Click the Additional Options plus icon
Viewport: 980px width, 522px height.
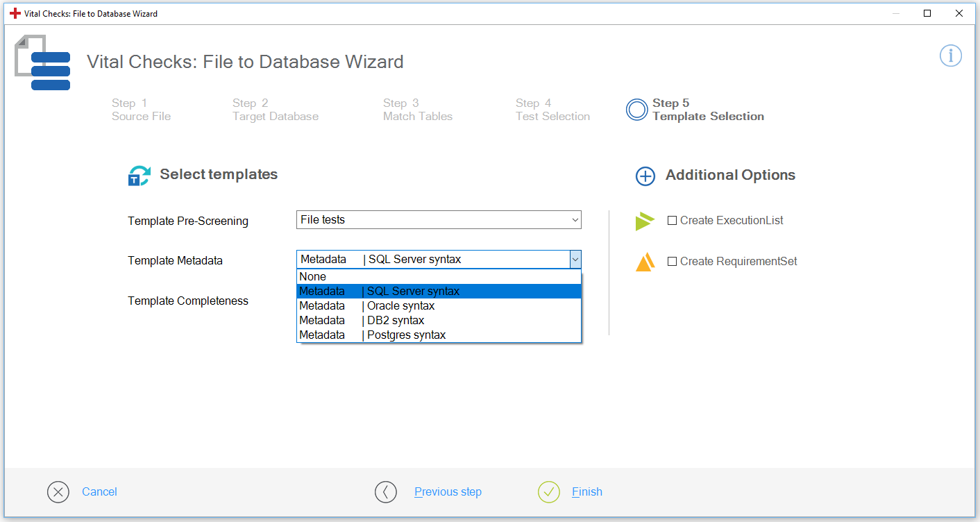pos(645,176)
